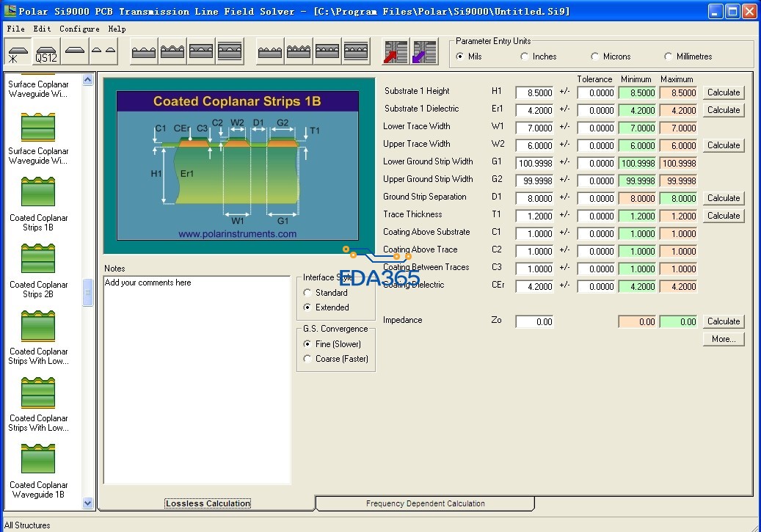Open the More... options button
This screenshot has height=532, width=761.
click(x=723, y=339)
